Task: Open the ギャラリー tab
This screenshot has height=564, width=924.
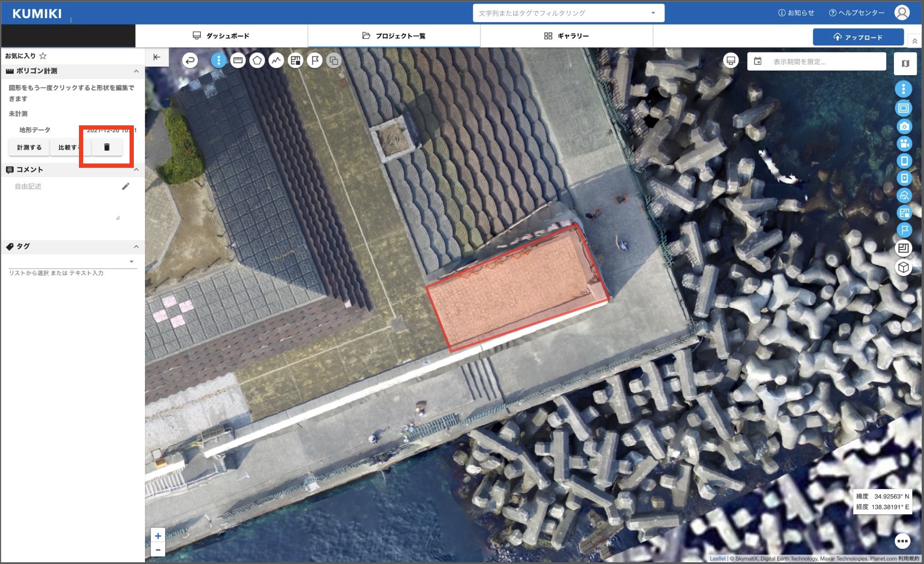Action: (566, 36)
